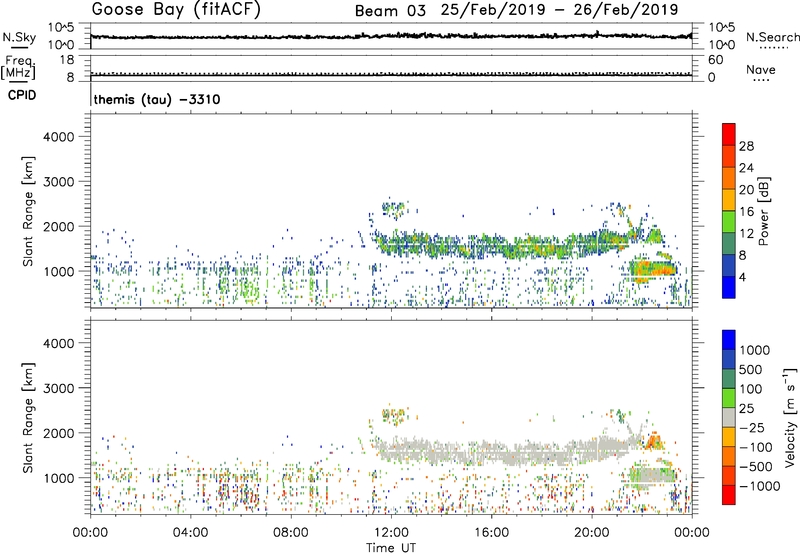800x554 pixels.
Task: Click the gray segment of the Velocity color bar
Action: click(729, 418)
